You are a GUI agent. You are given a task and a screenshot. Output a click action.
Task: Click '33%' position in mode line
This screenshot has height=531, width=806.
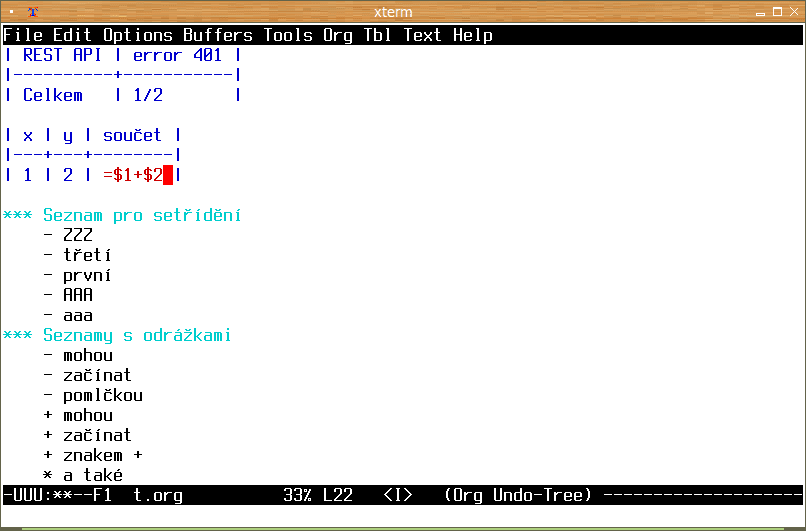click(298, 496)
